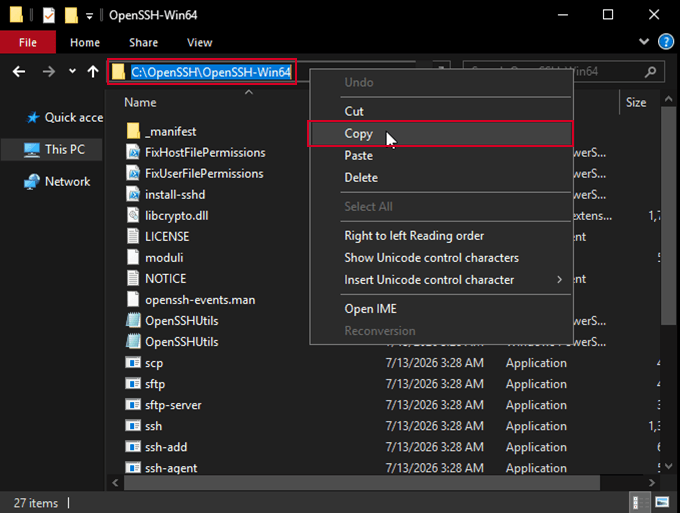
Task: Click the Forward navigation arrow
Action: point(49,72)
